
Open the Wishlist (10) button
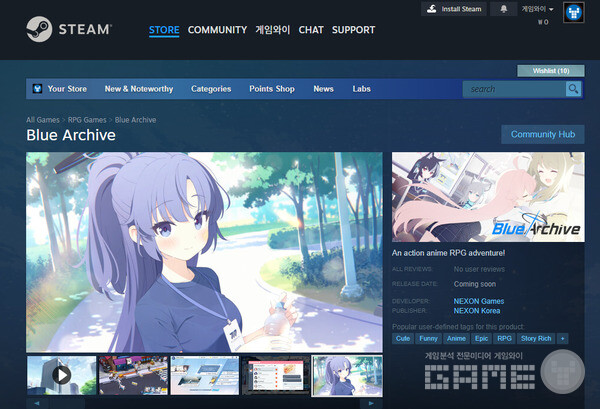click(550, 71)
